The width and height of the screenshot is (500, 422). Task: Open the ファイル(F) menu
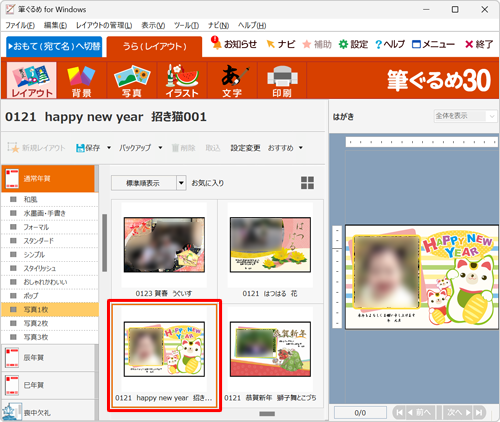[20, 25]
